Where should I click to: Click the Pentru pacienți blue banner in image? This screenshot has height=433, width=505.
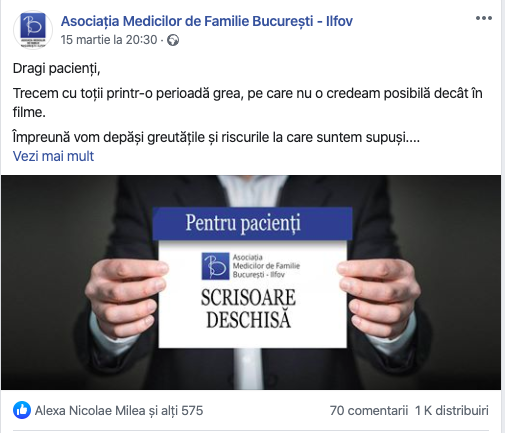[x=252, y=223]
